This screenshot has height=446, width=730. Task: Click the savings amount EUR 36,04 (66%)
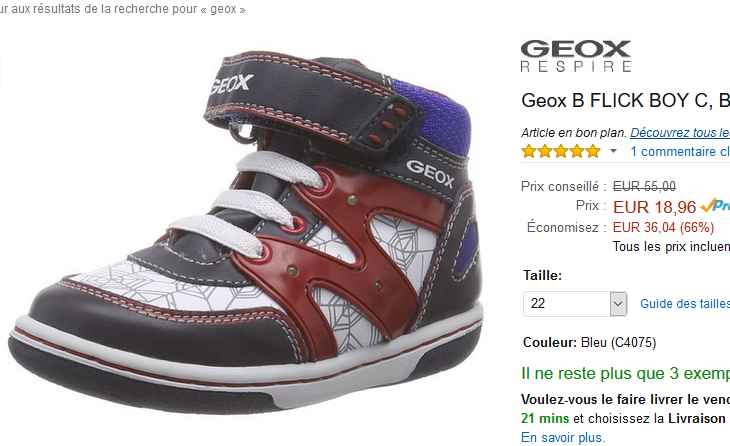[663, 228]
